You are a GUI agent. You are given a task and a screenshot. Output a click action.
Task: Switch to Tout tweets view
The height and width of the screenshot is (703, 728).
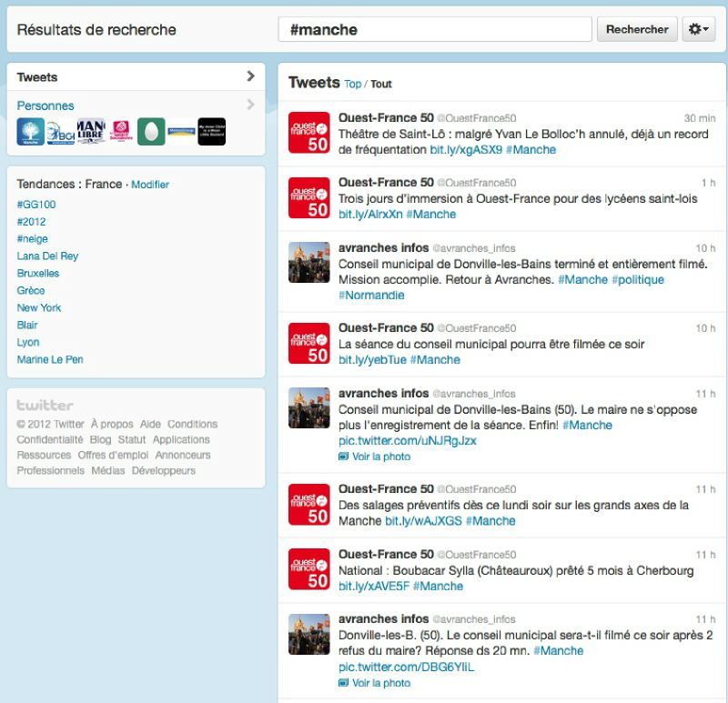(380, 84)
